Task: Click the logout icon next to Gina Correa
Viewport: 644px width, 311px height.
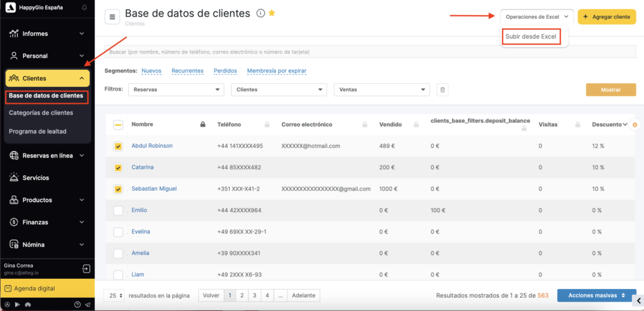Action: pos(86,269)
